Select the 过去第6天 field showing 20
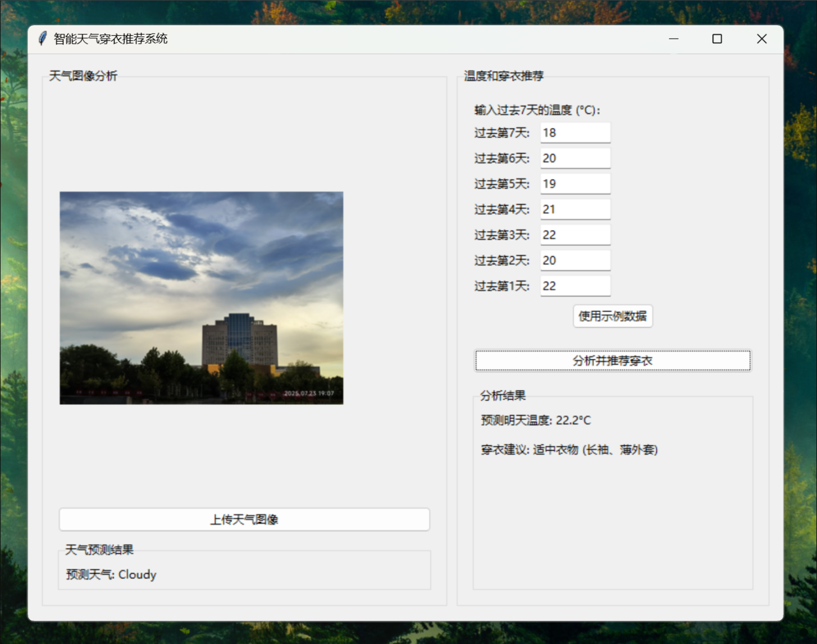Image resolution: width=817 pixels, height=644 pixels. [x=574, y=158]
